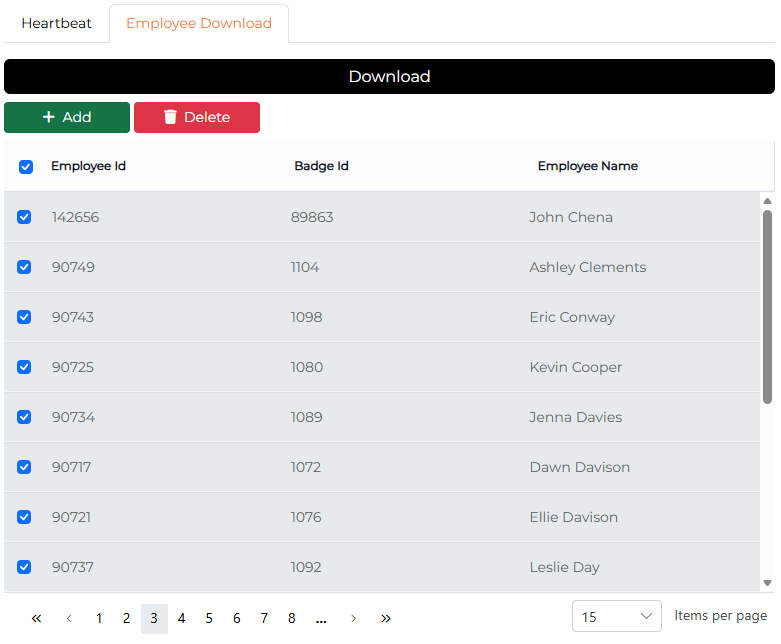Click badge id 1104
Screen dimensions: 781x644
[x=305, y=267]
